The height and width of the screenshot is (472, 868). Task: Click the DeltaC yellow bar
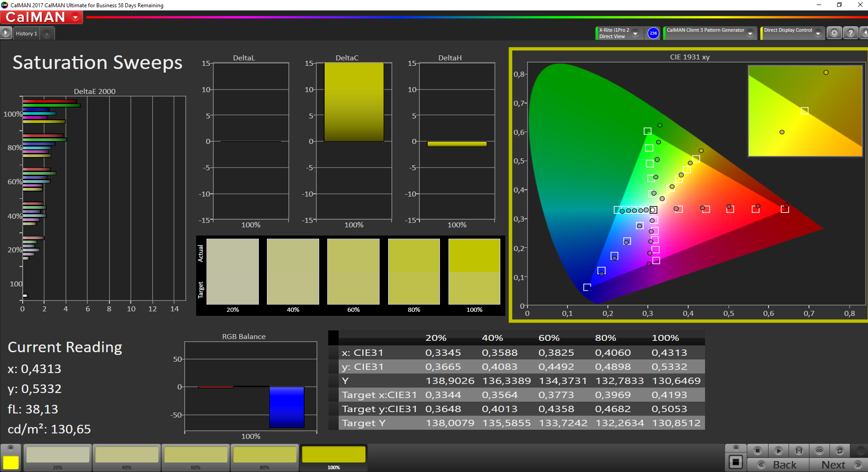tap(354, 102)
